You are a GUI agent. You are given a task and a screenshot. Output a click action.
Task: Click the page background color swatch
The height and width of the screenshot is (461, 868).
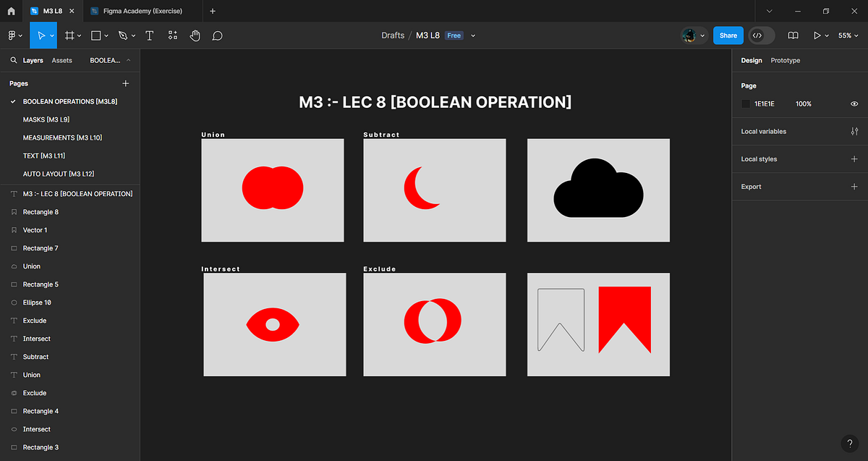746,103
